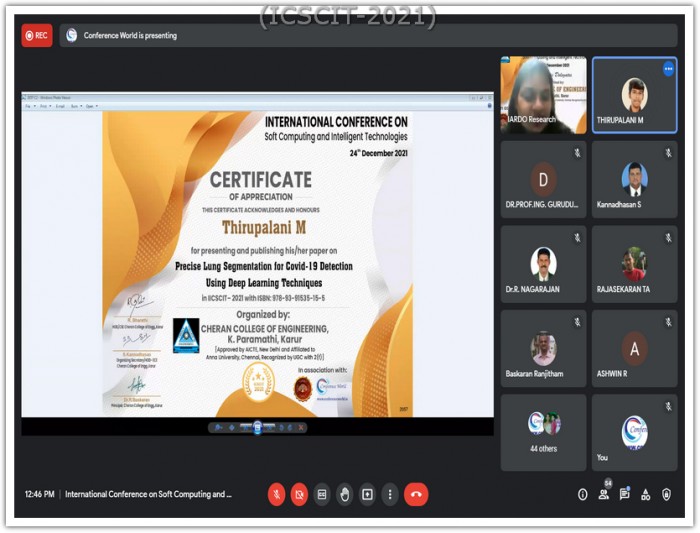Expand the 44 others participant tile
The image size is (700, 533).
tap(543, 432)
